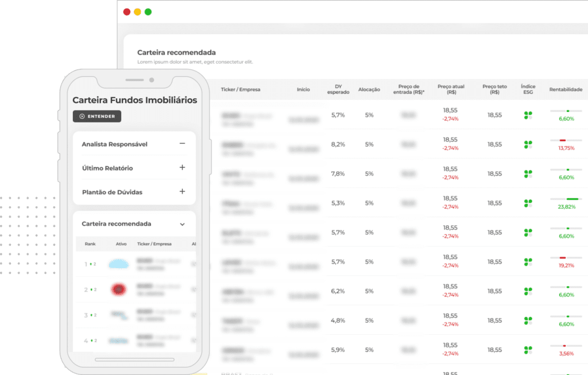The width and height of the screenshot is (588, 375).
Task: Sort by the DY esperado column header
Action: (338, 89)
